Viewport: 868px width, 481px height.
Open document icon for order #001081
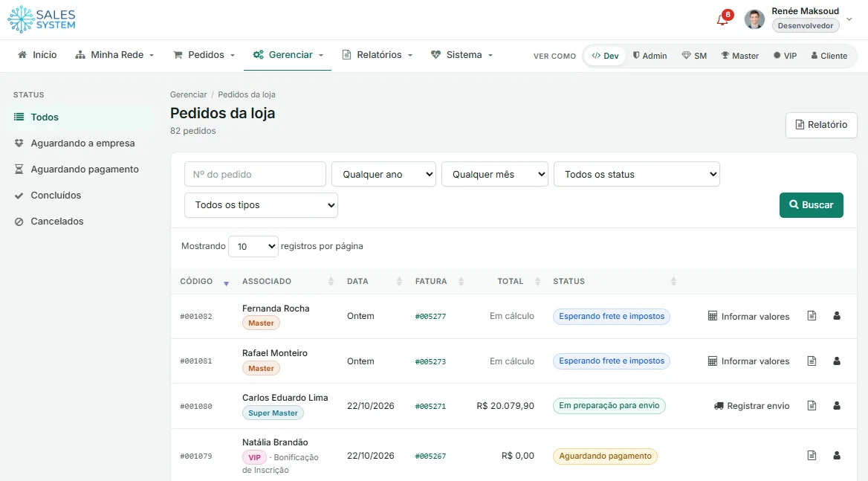(812, 361)
